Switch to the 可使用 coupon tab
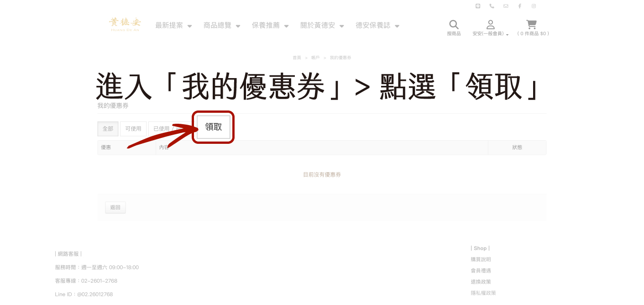This screenshot has width=644, height=305. 133,129
